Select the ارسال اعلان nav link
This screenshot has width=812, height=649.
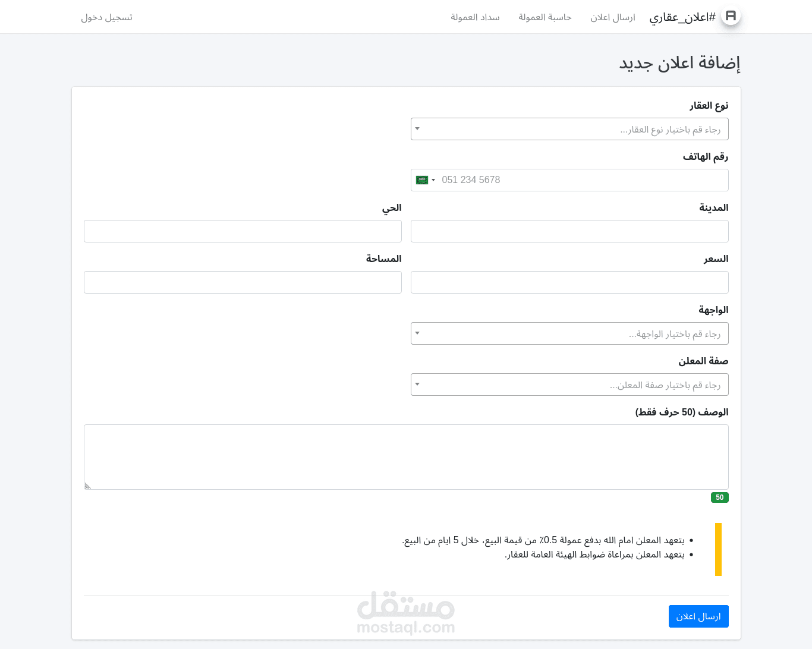click(x=612, y=17)
